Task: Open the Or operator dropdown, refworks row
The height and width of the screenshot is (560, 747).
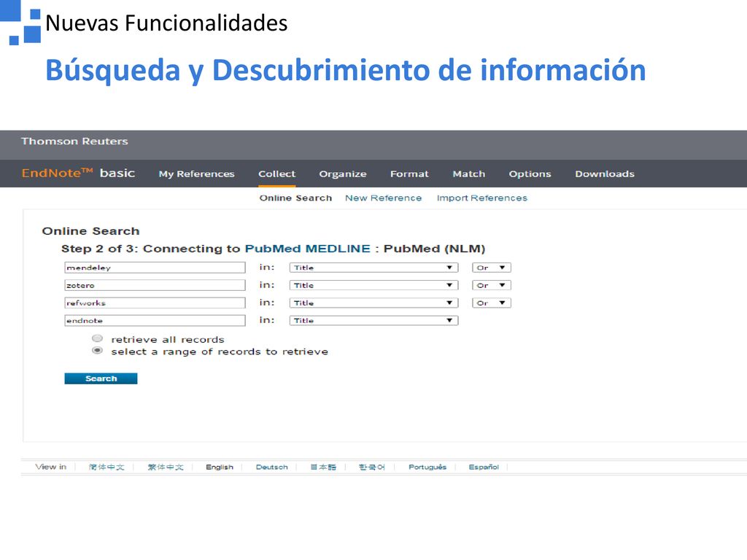Action: coord(491,303)
